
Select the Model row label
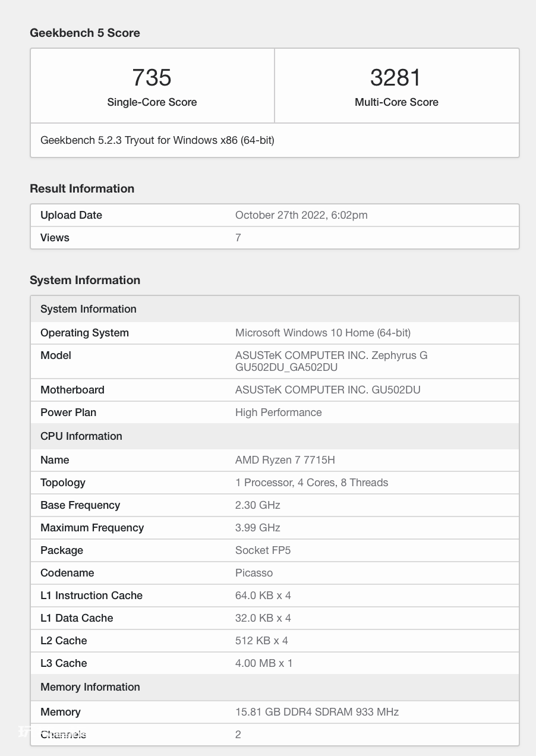click(x=56, y=355)
